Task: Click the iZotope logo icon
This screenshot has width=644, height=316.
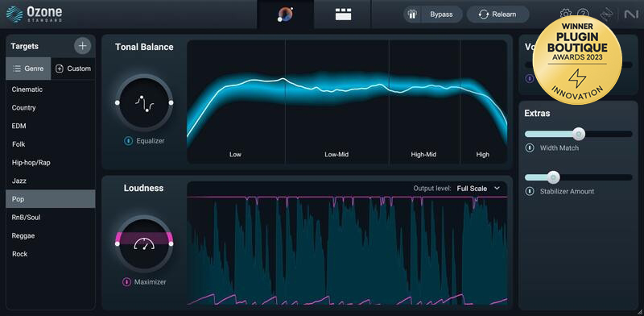Action: tap(607, 15)
